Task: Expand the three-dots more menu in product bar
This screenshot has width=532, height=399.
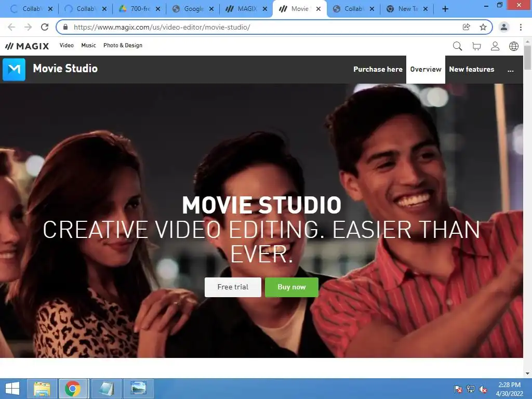Action: [x=510, y=70]
